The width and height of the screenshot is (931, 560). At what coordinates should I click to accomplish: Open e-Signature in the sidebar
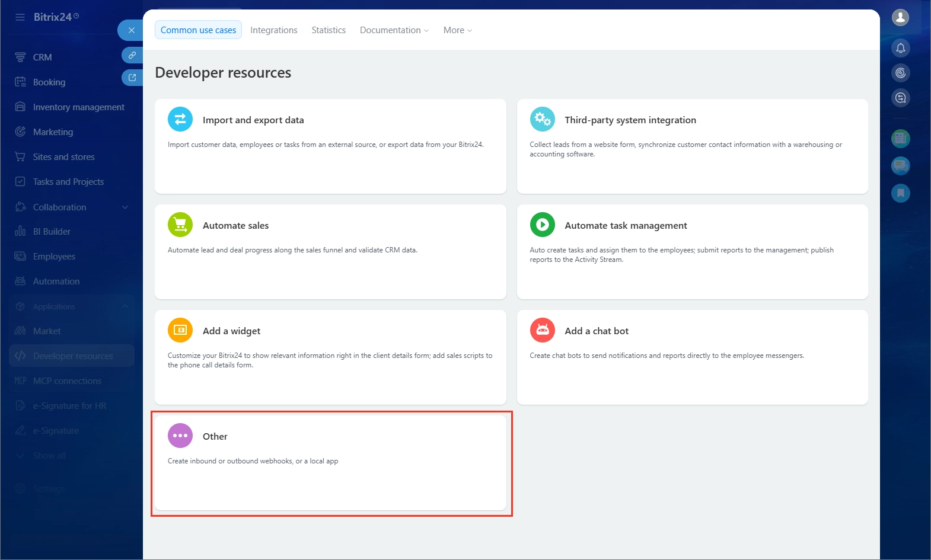(x=56, y=431)
